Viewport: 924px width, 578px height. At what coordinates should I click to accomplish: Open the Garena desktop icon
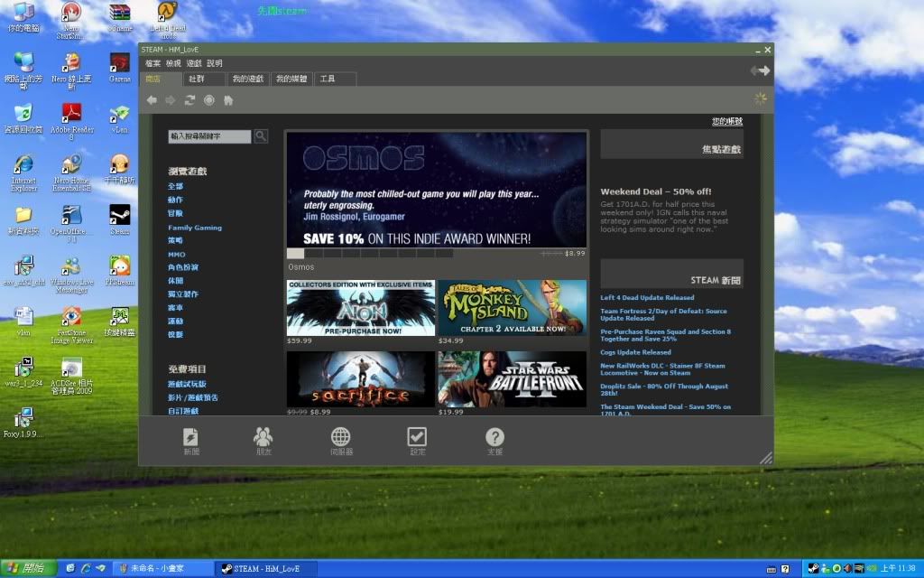click(x=120, y=67)
